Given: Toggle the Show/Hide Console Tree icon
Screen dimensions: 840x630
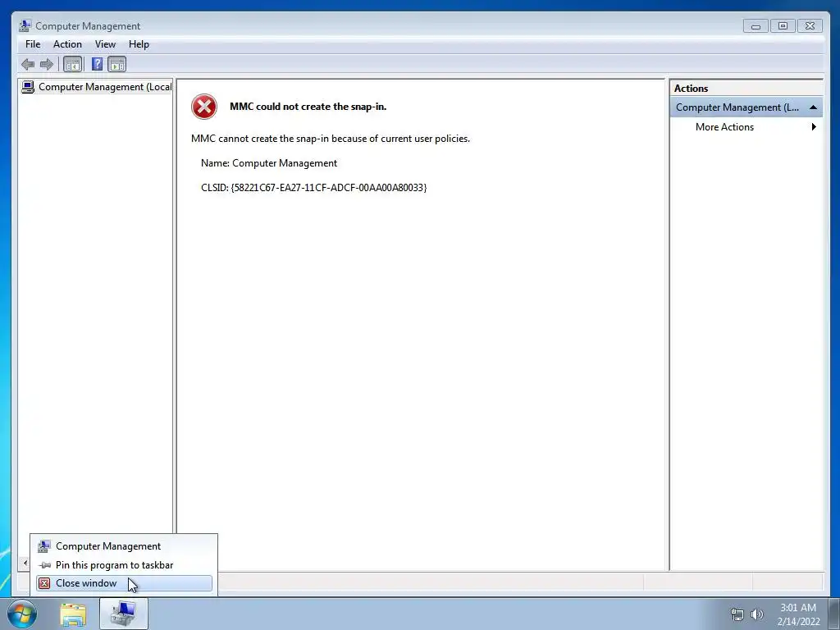Looking at the screenshot, I should point(72,64).
